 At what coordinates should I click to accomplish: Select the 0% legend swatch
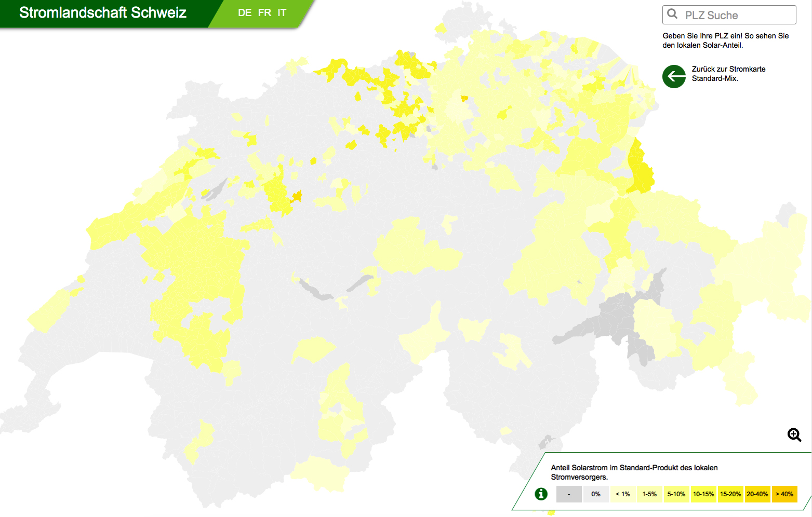[596, 494]
